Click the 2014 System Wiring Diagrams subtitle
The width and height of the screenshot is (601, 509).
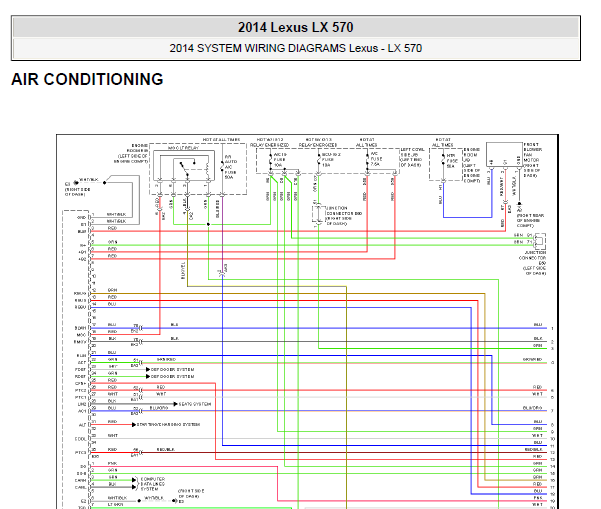(295, 48)
